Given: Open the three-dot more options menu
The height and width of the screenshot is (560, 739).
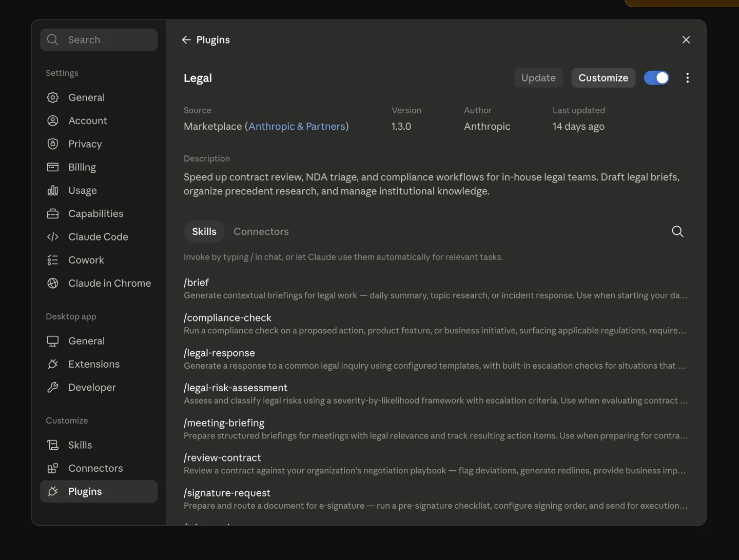Looking at the screenshot, I should point(688,78).
